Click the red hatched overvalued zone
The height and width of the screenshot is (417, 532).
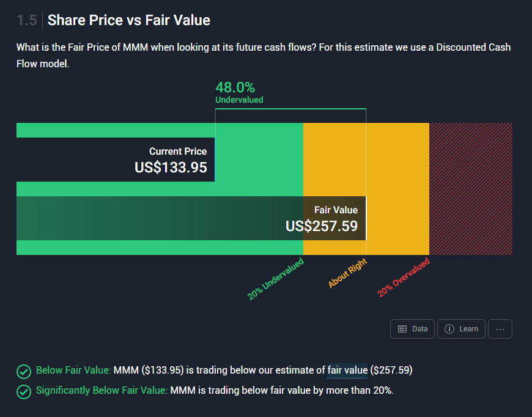[x=470, y=188]
